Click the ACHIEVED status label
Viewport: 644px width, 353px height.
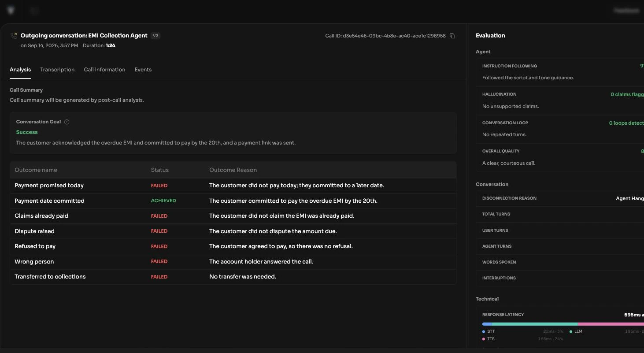tap(163, 201)
